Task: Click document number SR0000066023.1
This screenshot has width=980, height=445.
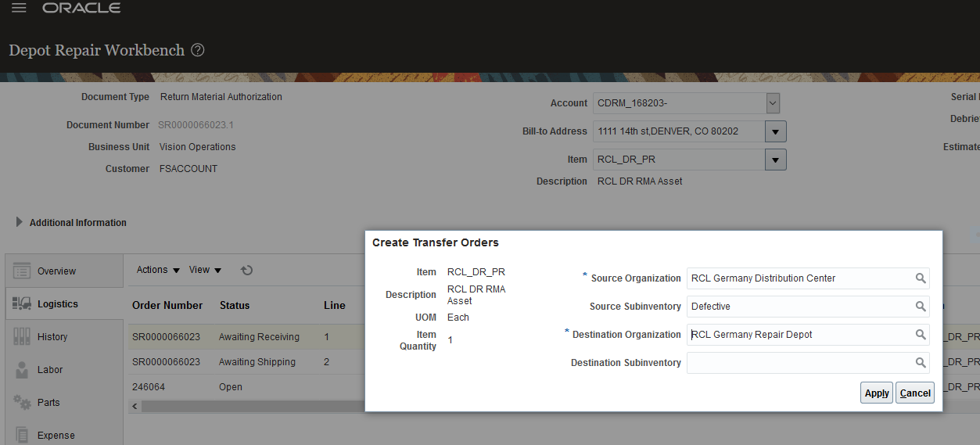Action: tap(196, 125)
